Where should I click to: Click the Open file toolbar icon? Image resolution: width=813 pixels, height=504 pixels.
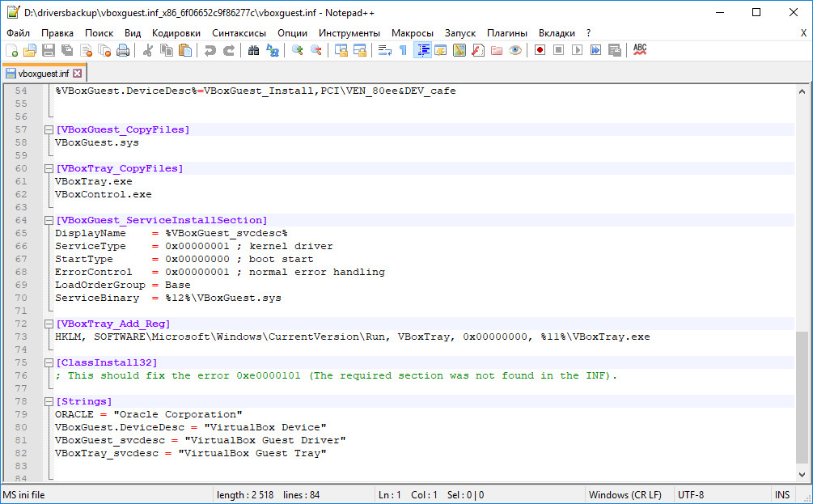pos(30,50)
